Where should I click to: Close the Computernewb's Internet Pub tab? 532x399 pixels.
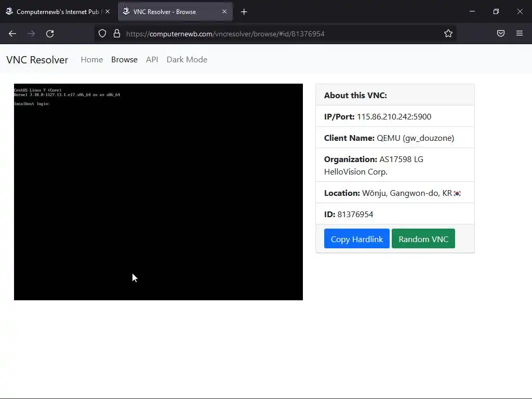[x=108, y=11]
